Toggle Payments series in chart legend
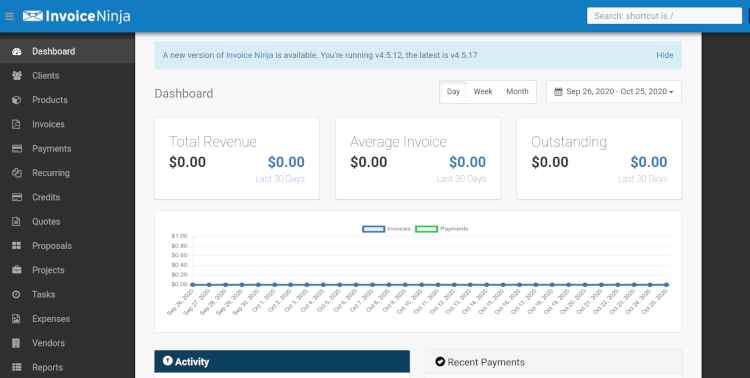Screen dimensions: 750x378 [x=441, y=229]
